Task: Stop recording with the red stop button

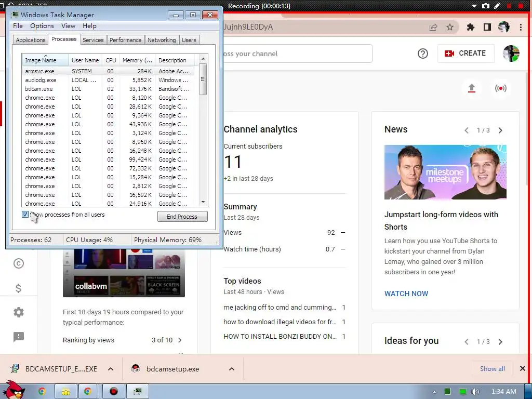Action: click(521, 6)
